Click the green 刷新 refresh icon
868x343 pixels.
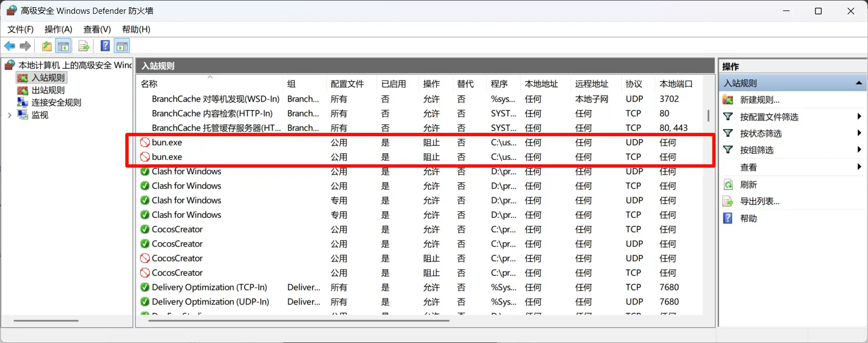coord(728,185)
